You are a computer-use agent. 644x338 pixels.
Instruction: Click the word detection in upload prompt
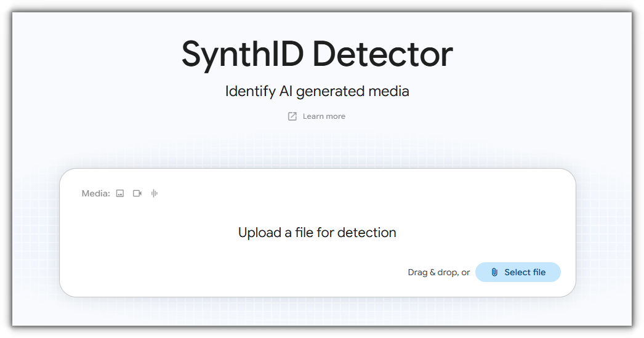click(x=366, y=233)
